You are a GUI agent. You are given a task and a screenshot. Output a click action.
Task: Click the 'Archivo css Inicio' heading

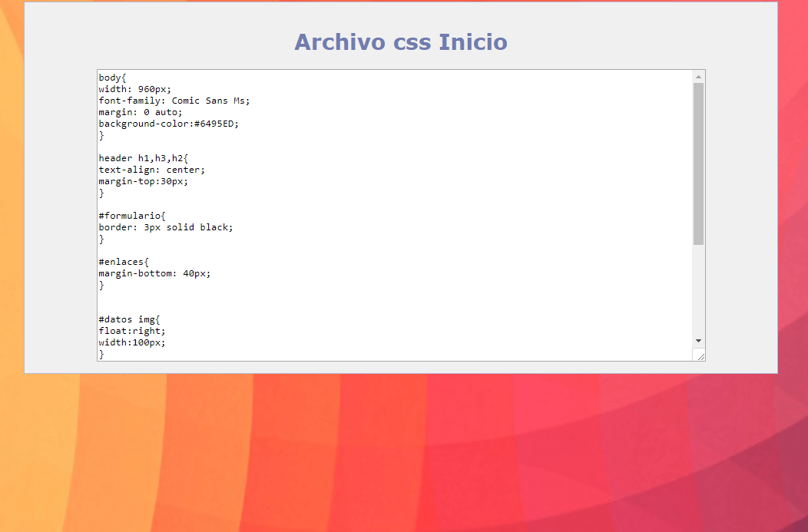400,41
